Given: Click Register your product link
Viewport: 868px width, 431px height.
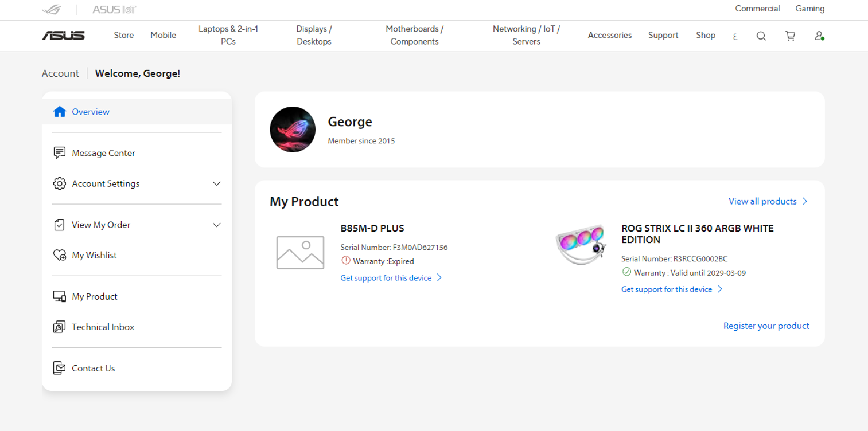Looking at the screenshot, I should pyautogui.click(x=766, y=326).
